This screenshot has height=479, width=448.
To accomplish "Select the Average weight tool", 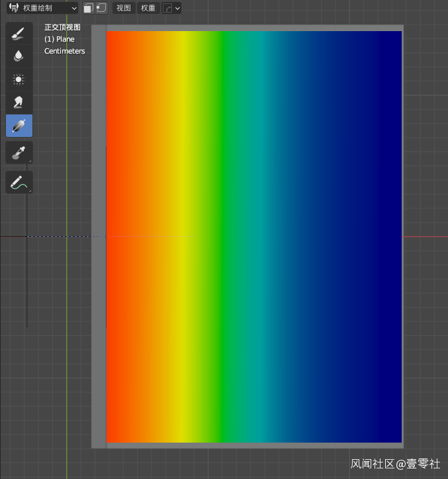I will (x=19, y=79).
